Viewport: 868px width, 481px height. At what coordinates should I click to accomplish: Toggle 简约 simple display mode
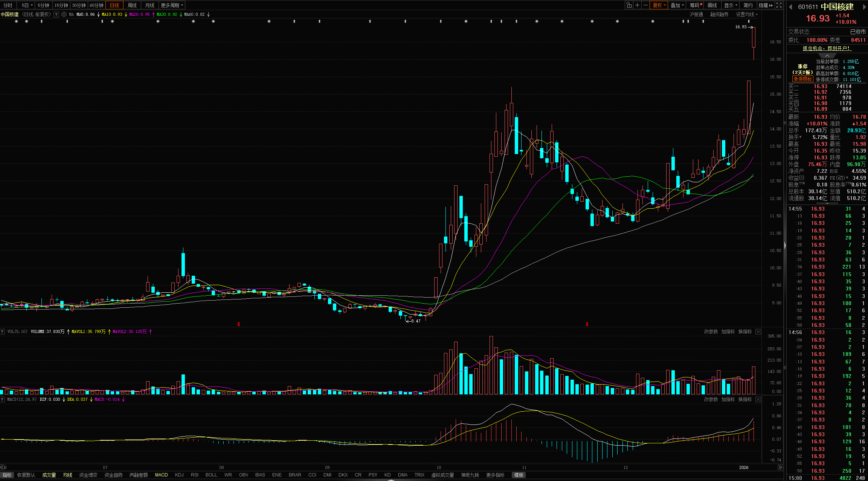pyautogui.click(x=748, y=5)
